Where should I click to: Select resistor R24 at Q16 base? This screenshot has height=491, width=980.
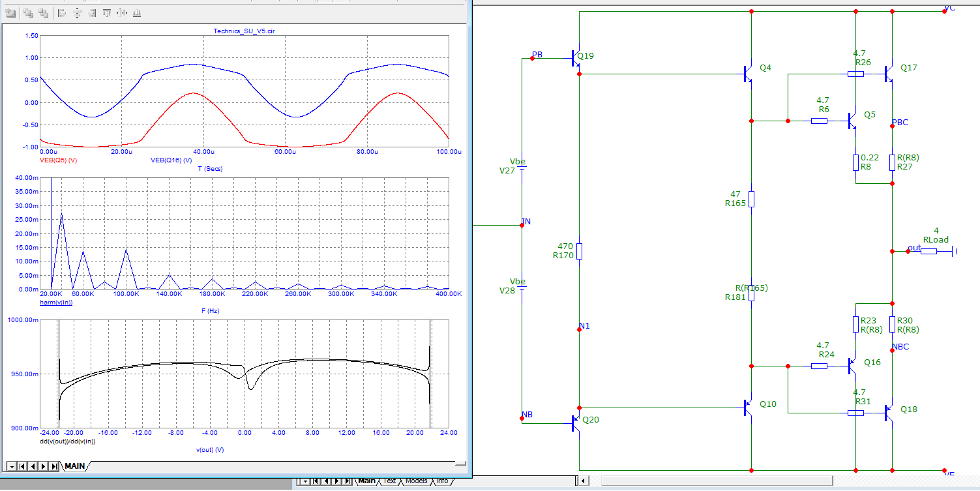coord(820,366)
